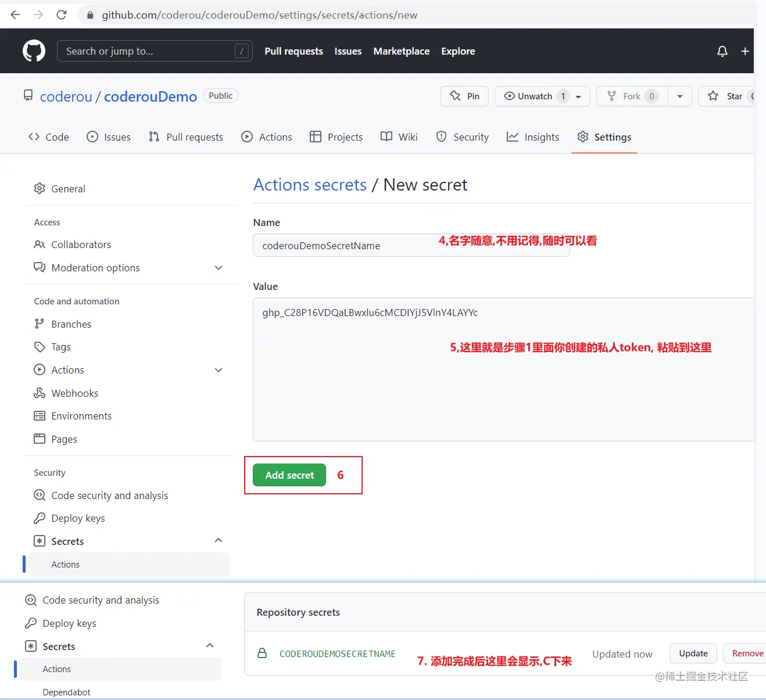This screenshot has height=700, width=766.
Task: Click the browser forward arrow
Action: click(38, 15)
